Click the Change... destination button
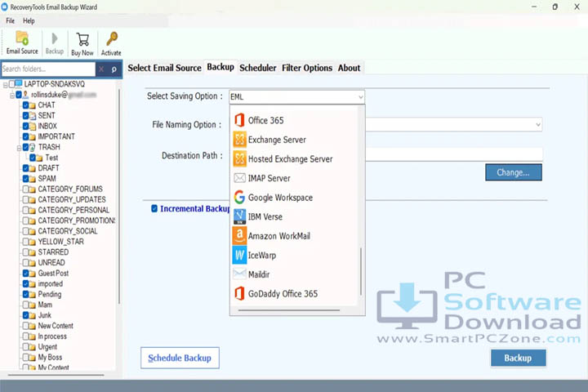The image size is (588, 392). [514, 172]
